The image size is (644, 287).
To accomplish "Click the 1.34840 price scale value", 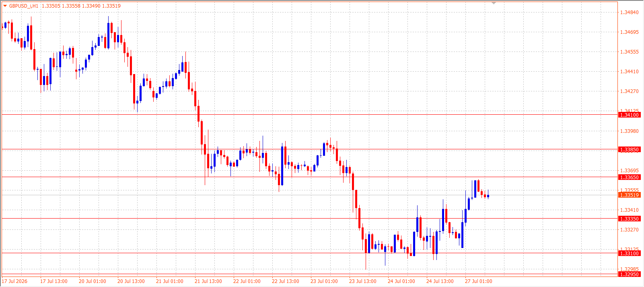I will point(629,12).
